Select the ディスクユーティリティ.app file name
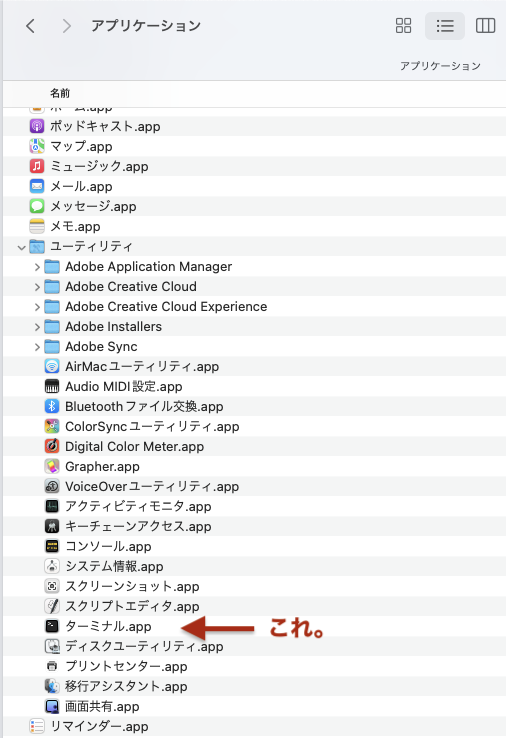This screenshot has height=738, width=506. point(144,646)
